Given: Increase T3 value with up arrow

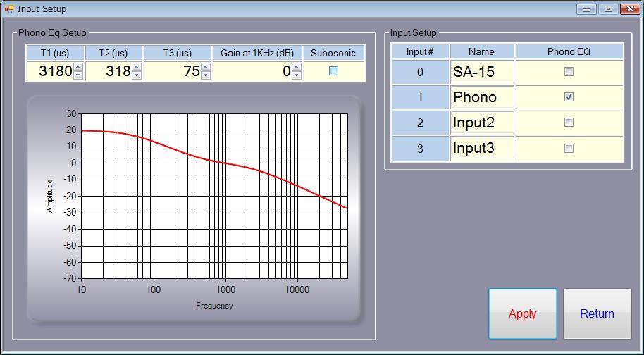Looking at the screenshot, I should pos(205,68).
